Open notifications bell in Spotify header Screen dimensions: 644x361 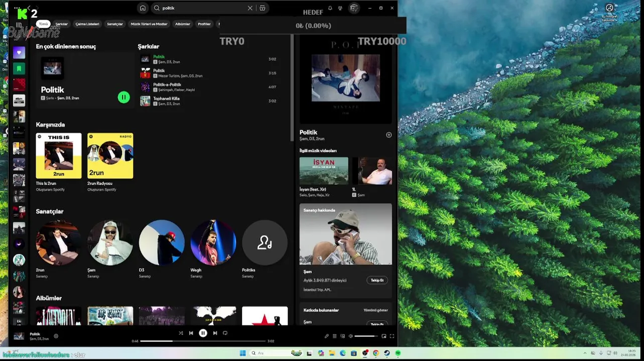(x=330, y=8)
